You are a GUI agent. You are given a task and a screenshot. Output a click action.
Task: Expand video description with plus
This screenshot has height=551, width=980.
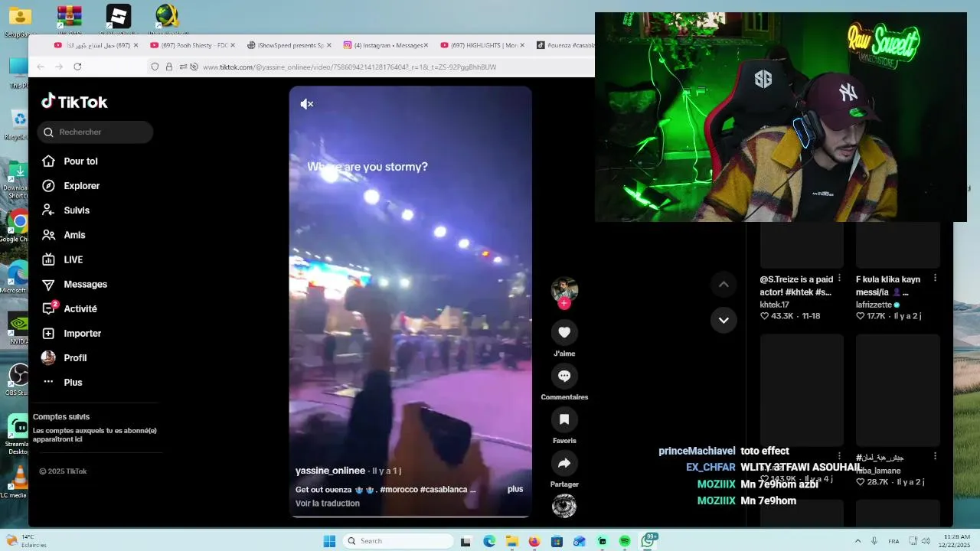tap(515, 489)
